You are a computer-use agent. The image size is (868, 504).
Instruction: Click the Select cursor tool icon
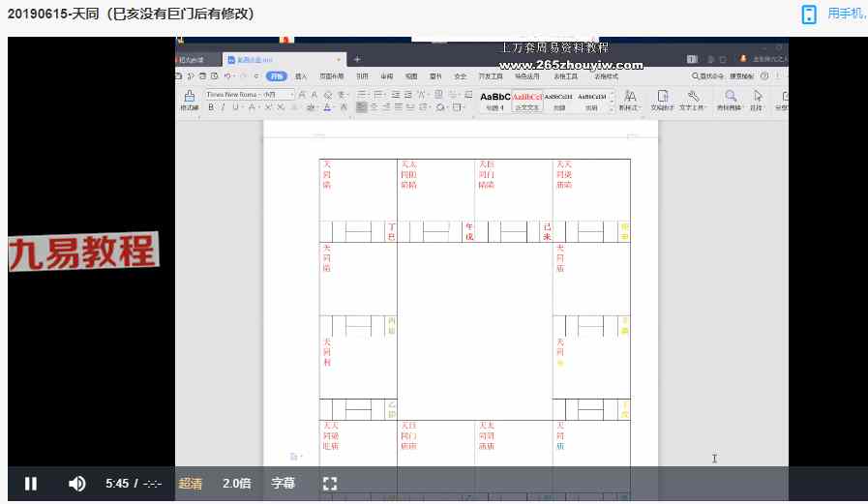click(758, 96)
